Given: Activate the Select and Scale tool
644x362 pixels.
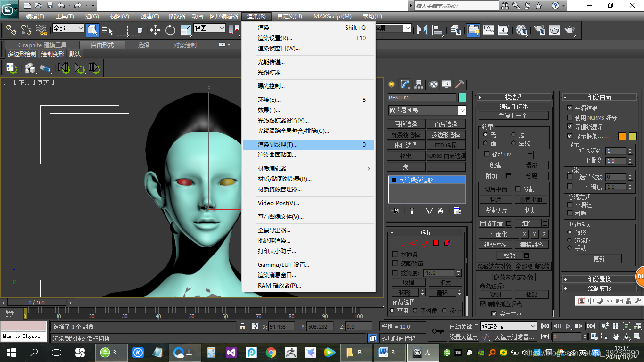Looking at the screenshot, I should 186,30.
